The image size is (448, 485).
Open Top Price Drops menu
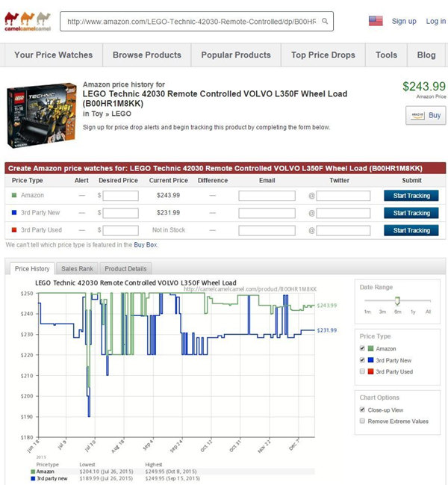323,55
